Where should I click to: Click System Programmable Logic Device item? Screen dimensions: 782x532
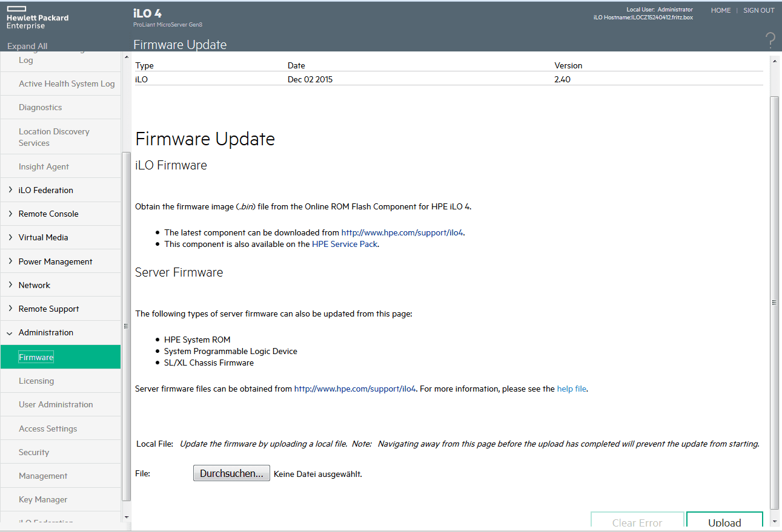(x=231, y=351)
